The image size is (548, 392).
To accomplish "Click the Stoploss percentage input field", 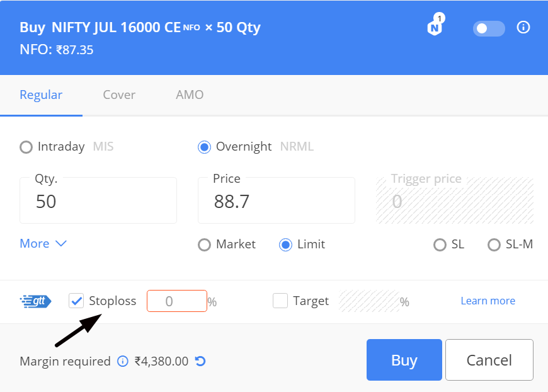I will point(177,301).
